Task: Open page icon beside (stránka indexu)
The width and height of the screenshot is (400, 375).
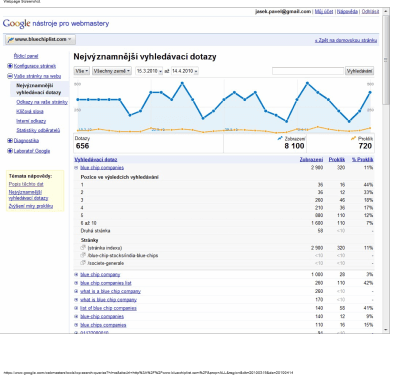Action: pos(83,248)
